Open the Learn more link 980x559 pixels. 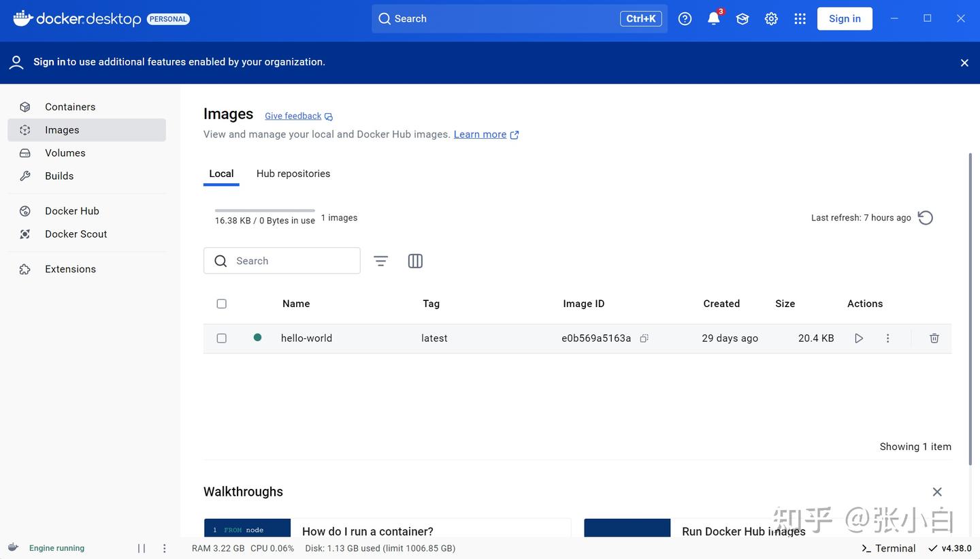[x=487, y=135]
